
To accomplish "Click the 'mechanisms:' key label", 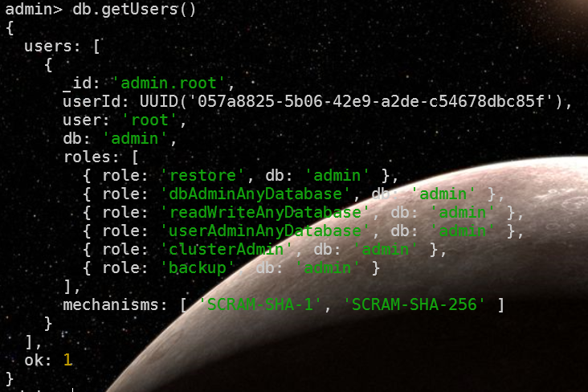I will (115, 304).
